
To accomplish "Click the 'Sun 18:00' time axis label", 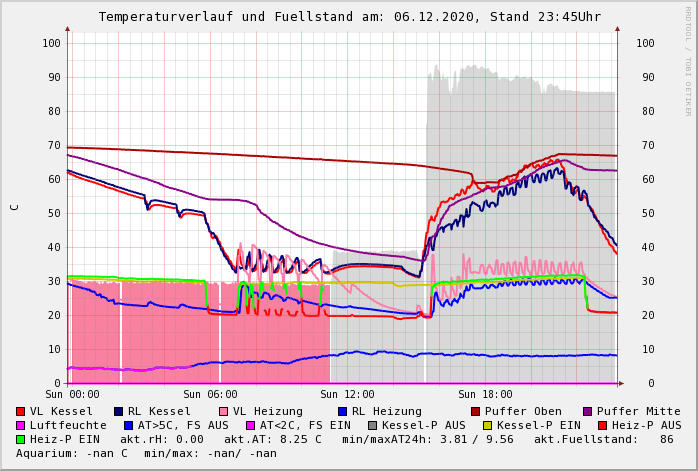I will pyautogui.click(x=485, y=394).
